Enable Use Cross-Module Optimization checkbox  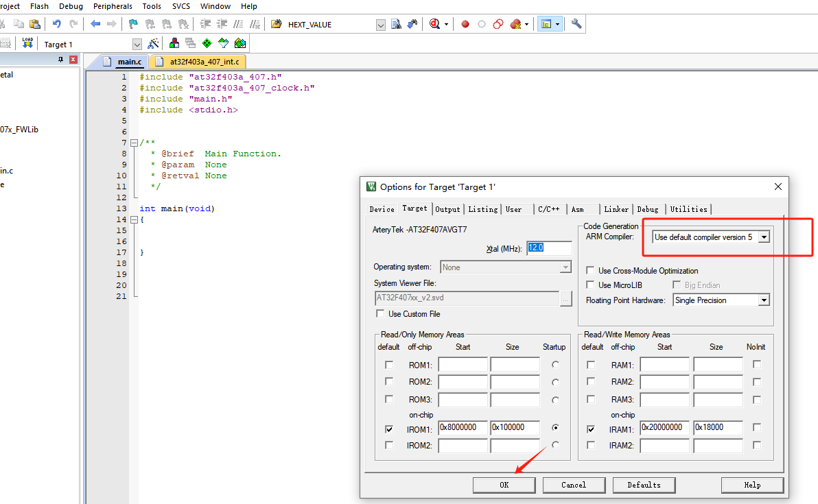pyautogui.click(x=590, y=270)
